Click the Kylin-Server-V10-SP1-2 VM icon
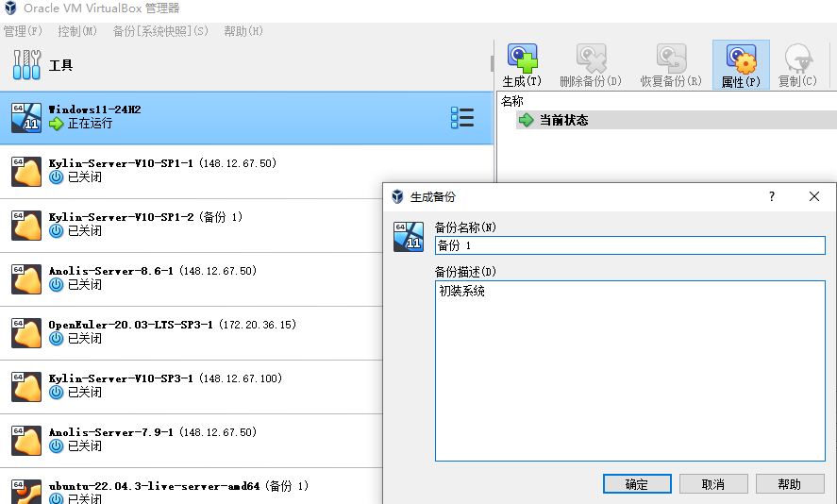This screenshot has width=837, height=504. pyautogui.click(x=26, y=226)
